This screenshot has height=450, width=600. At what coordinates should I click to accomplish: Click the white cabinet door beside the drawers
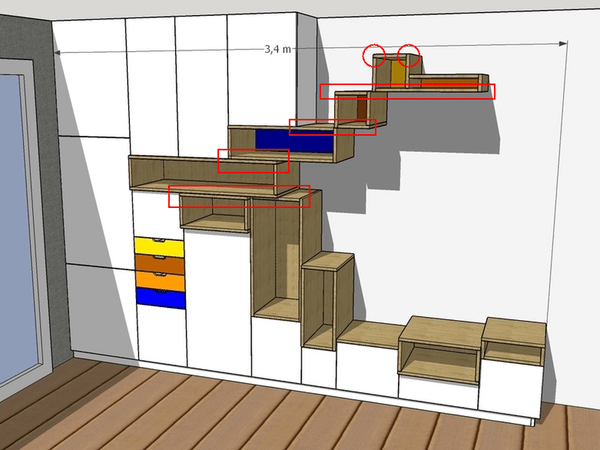coord(217,300)
